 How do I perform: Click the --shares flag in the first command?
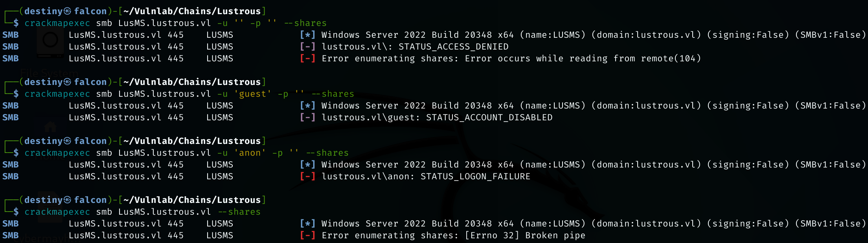point(305,23)
